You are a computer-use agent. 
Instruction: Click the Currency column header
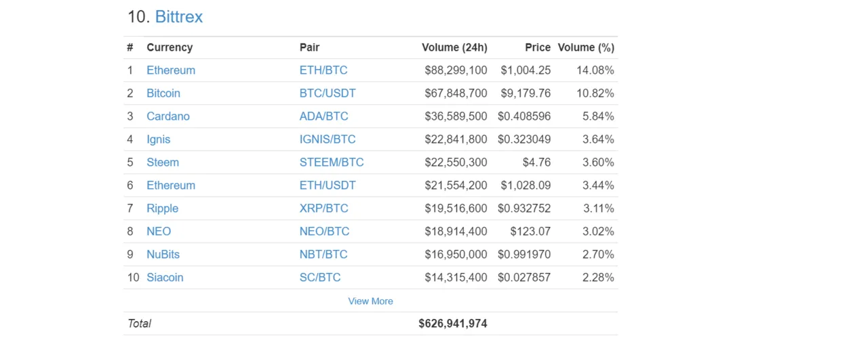[x=170, y=47]
